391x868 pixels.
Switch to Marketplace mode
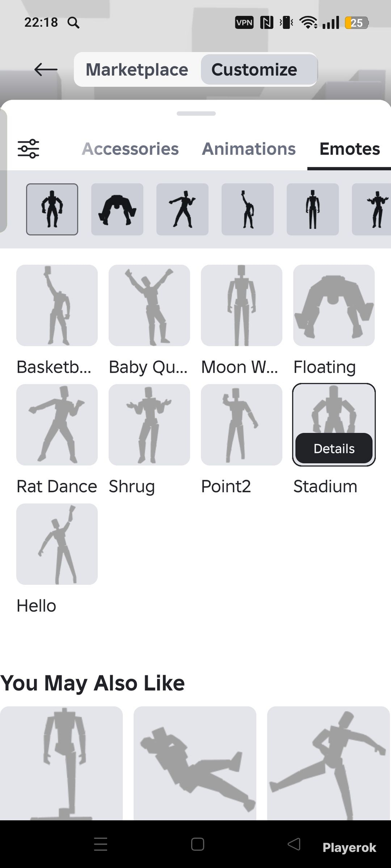pos(137,70)
